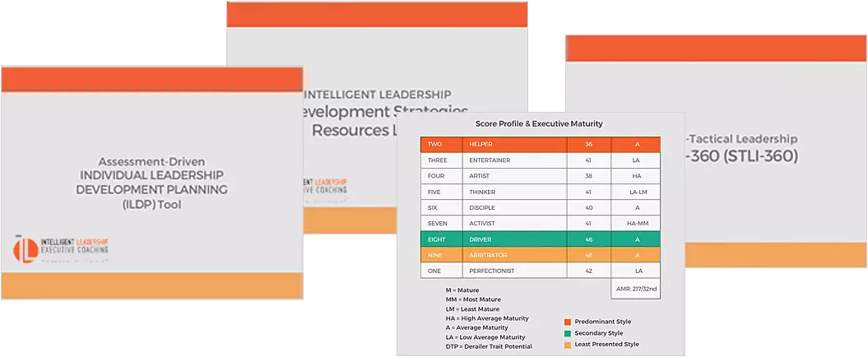Select the 'Score Profile & Executive Maturity' title
Viewport: 868px width, 357px height.
[x=539, y=124]
